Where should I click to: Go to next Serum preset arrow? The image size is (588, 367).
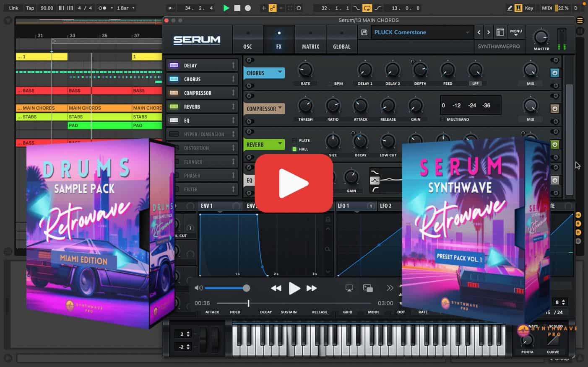[x=488, y=32]
